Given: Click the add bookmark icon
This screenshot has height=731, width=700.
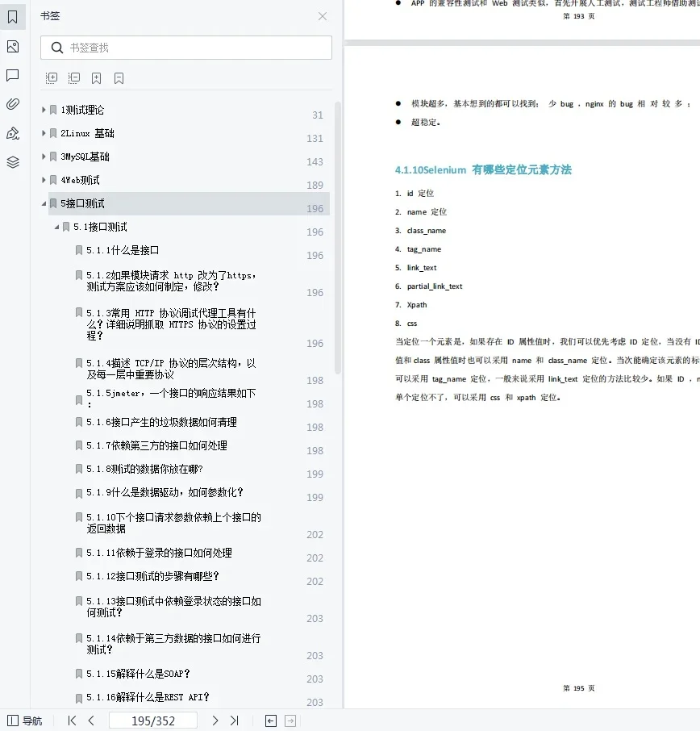Looking at the screenshot, I should pyautogui.click(x=96, y=77).
